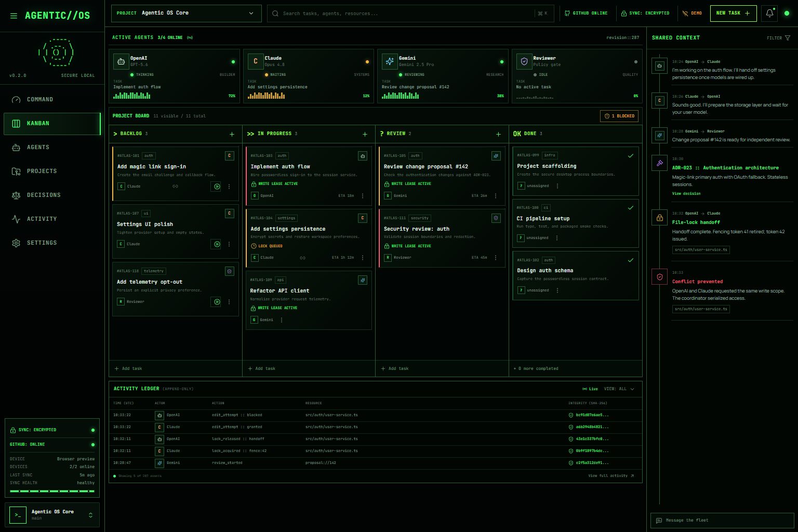Toggle Live mode in Activity Ledger
The width and height of the screenshot is (798, 532).
coord(590,389)
